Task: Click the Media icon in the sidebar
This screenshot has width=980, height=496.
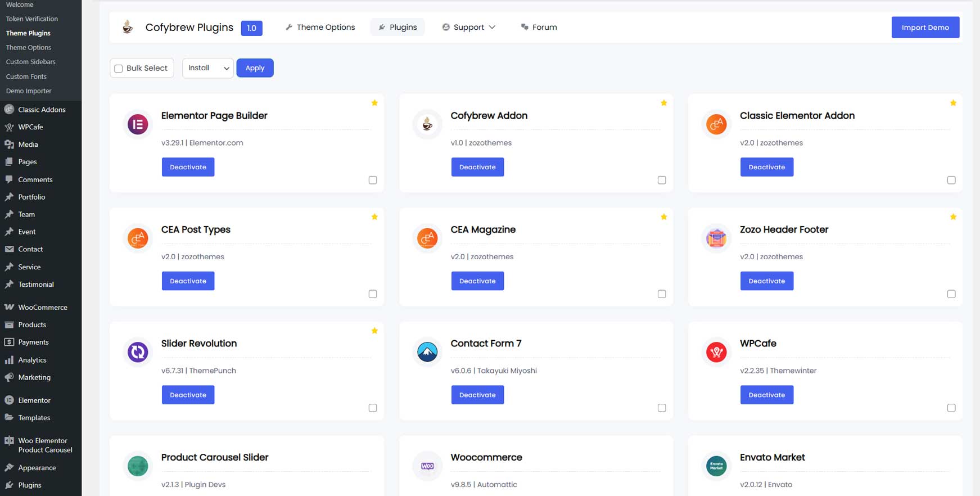Action: point(9,145)
